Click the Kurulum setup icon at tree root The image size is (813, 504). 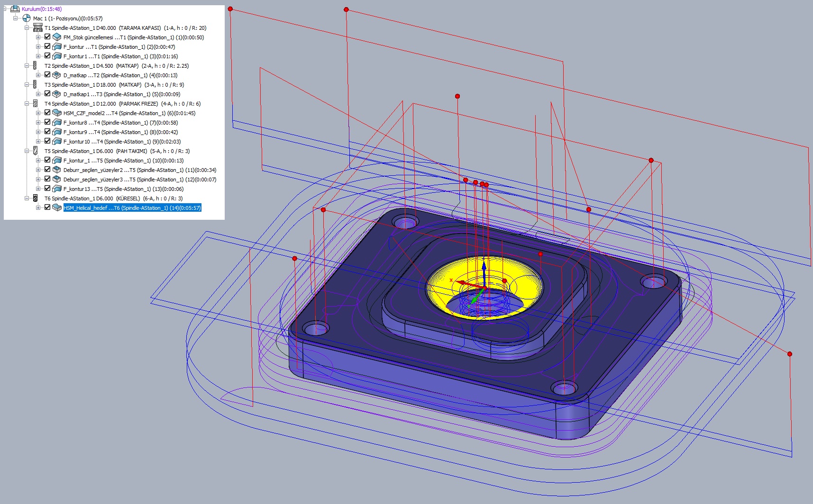click(15, 9)
